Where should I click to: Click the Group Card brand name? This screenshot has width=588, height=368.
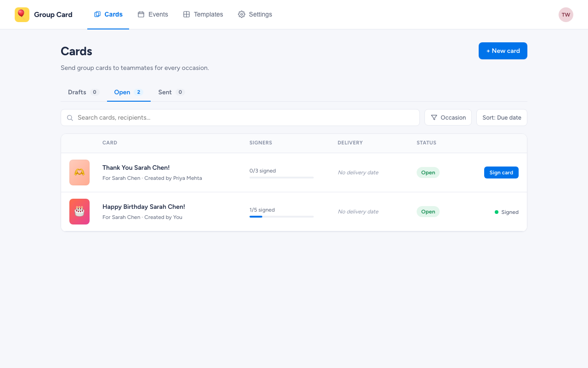(53, 15)
